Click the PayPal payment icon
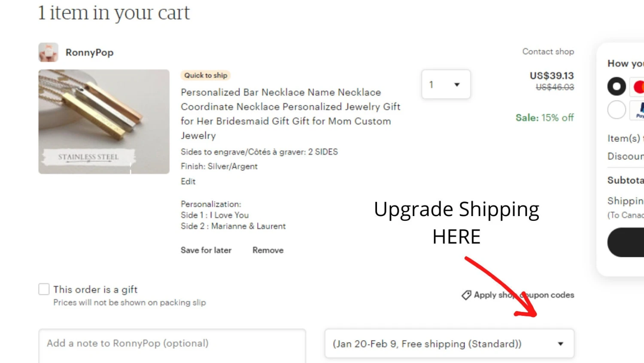Viewport: 644px width, 363px height. tap(638, 110)
